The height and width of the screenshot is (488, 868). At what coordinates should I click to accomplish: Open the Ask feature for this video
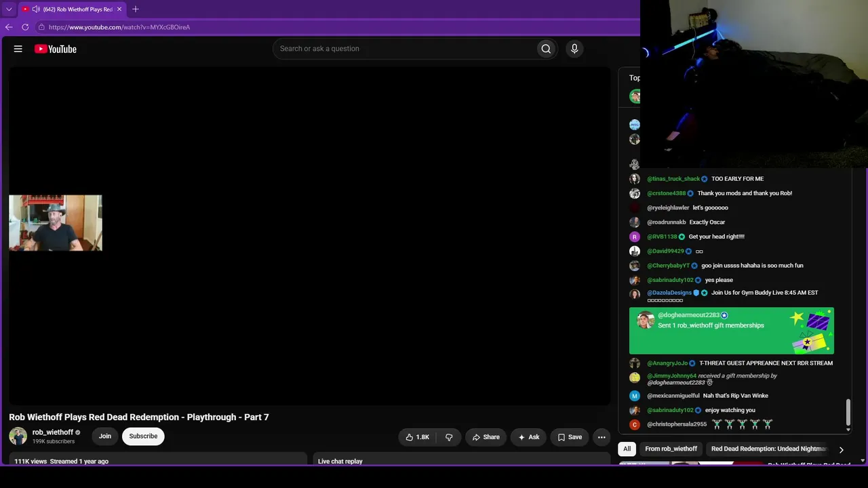click(529, 437)
